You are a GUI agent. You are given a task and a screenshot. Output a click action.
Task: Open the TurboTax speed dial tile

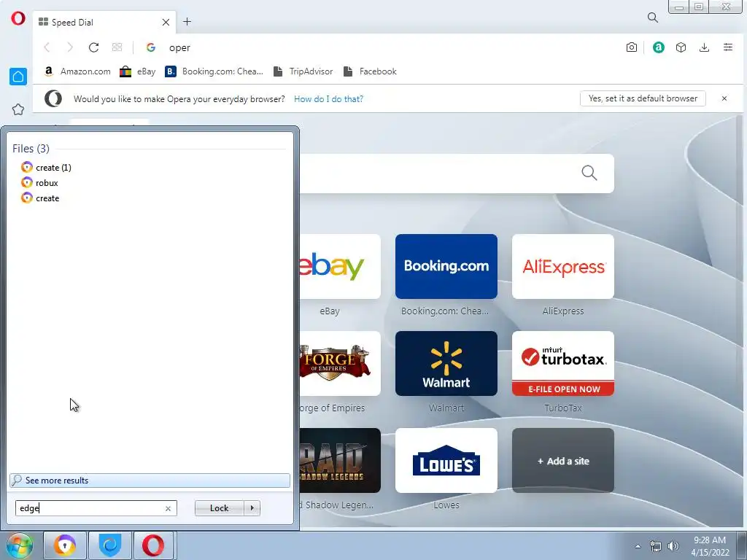563,364
